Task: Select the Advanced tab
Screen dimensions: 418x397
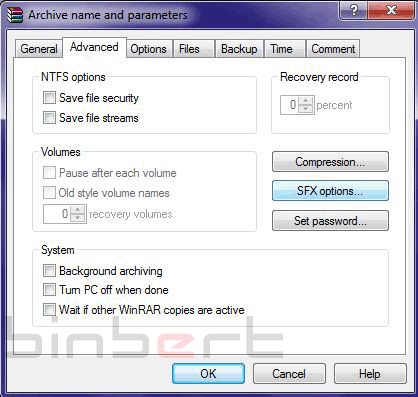Action: (x=94, y=47)
